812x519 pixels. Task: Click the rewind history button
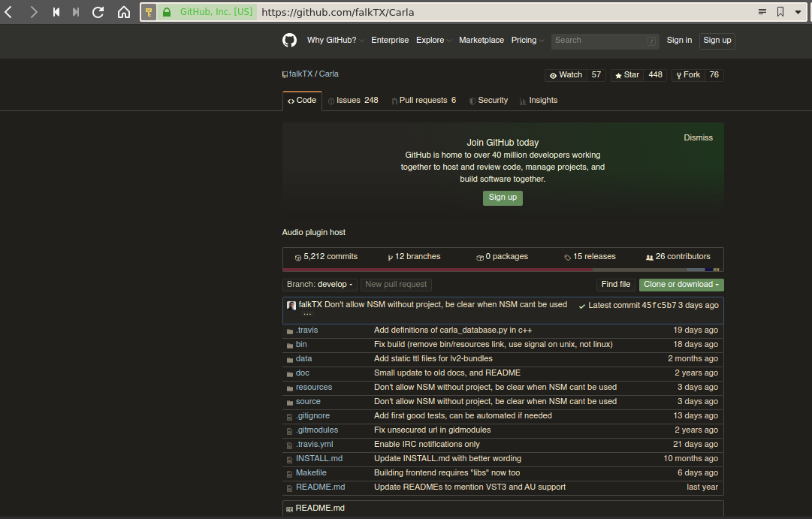[56, 12]
